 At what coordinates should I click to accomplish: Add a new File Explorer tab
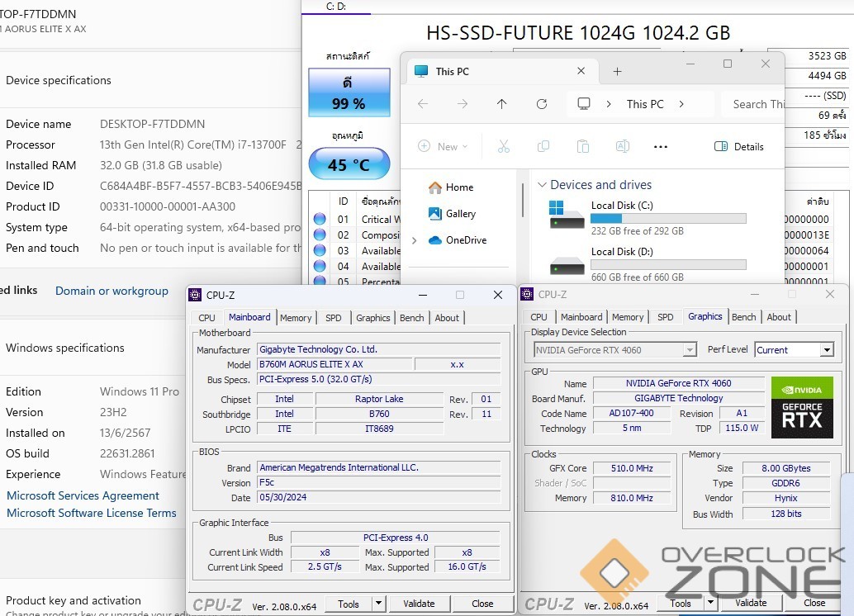click(x=617, y=71)
